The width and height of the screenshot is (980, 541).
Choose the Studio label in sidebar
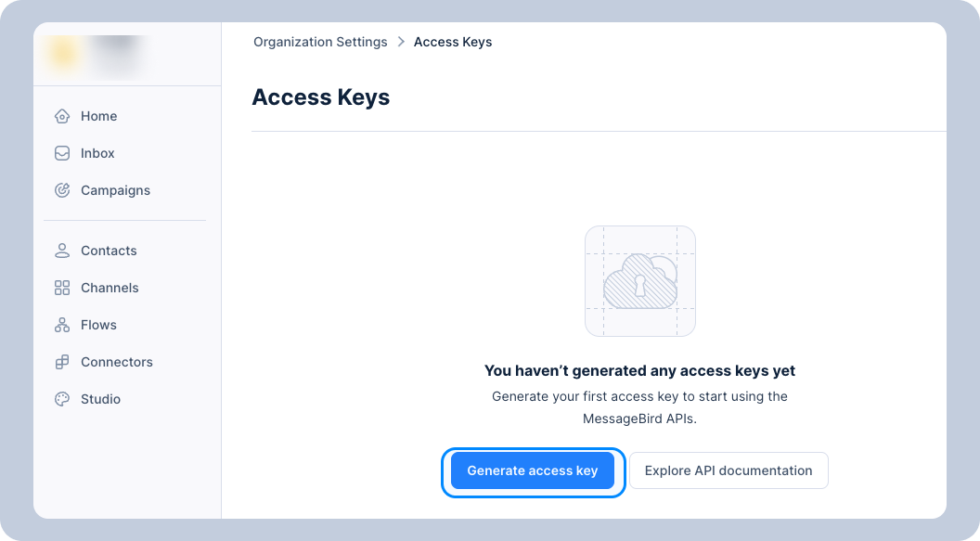100,399
